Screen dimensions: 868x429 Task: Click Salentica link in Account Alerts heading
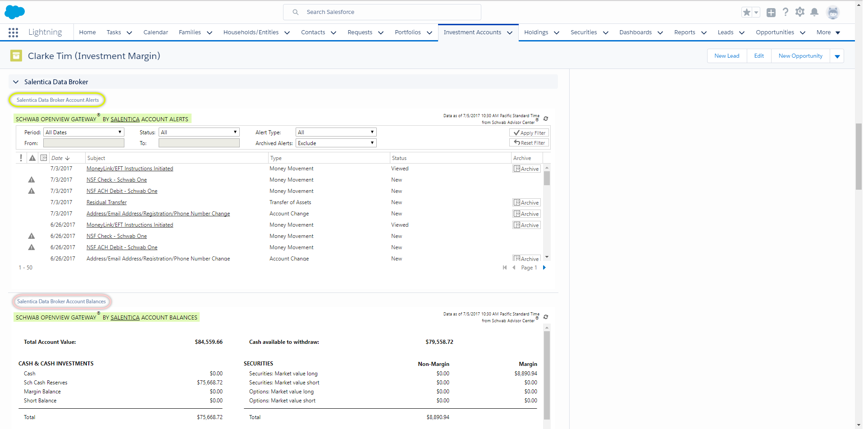(x=125, y=119)
